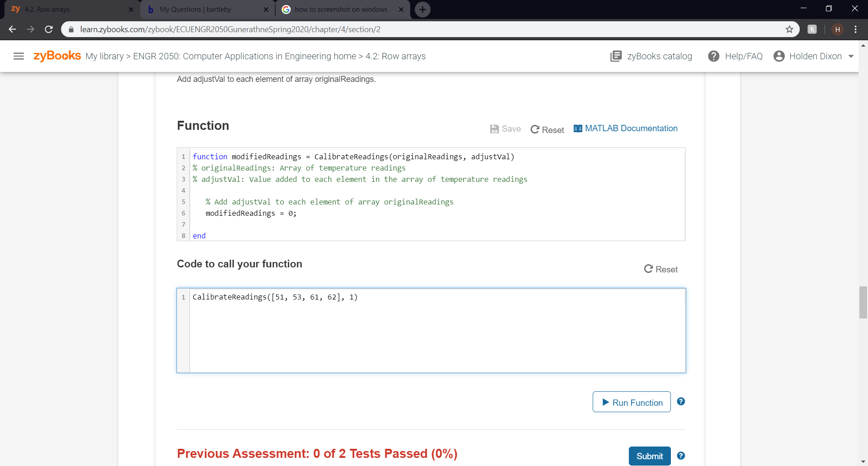Viewport: 868px width, 466px height.
Task: Go forward in browser history
Action: pyautogui.click(x=30, y=29)
